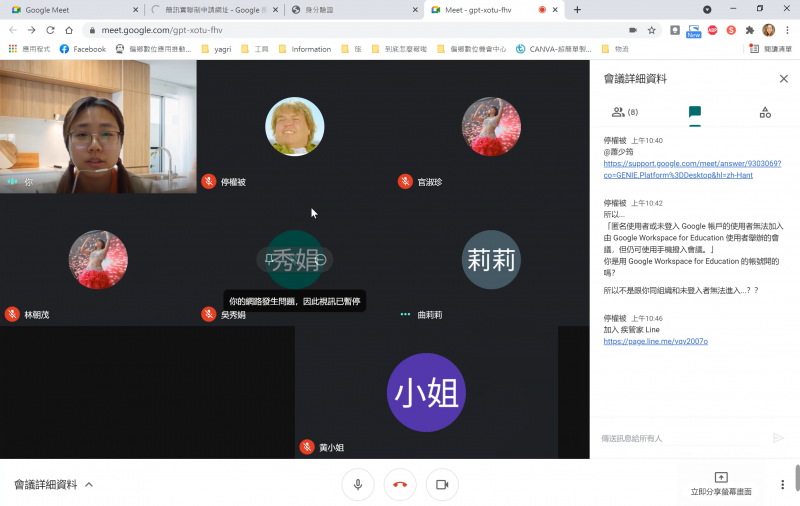Close the 會議詳細資料 side panel
Viewport: 800px width, 506px height.
(784, 79)
